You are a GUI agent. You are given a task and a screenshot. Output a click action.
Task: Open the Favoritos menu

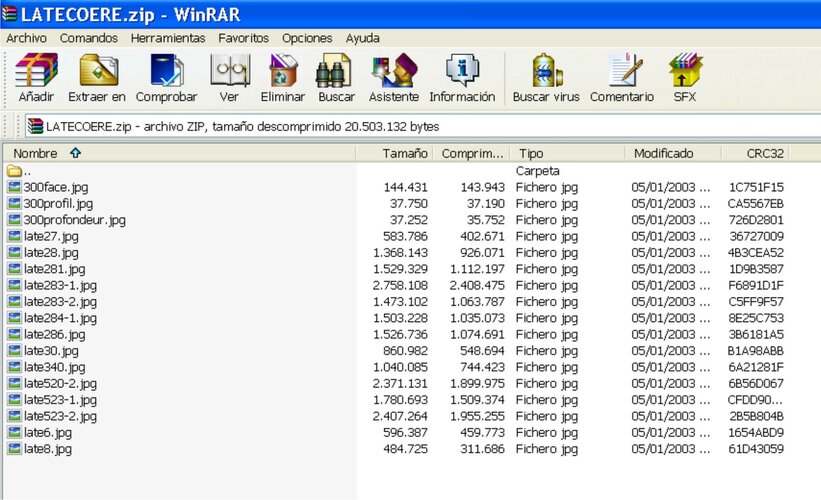[x=243, y=38]
